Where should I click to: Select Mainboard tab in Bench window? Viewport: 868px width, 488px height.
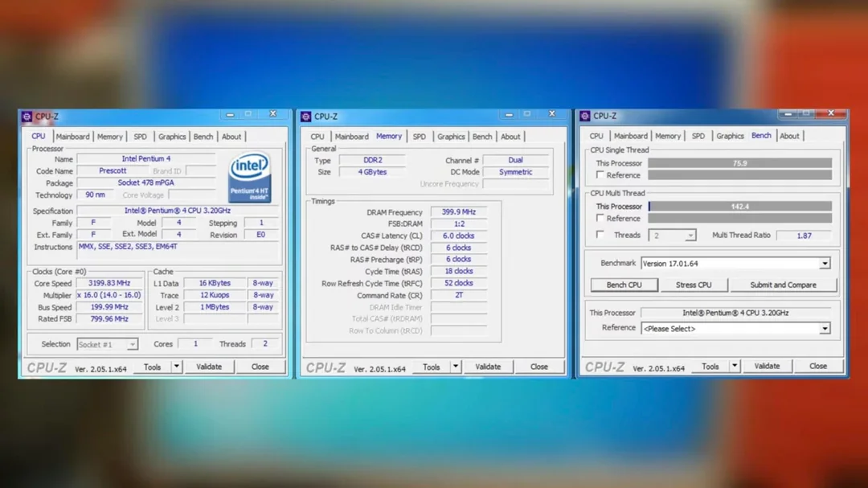point(631,136)
